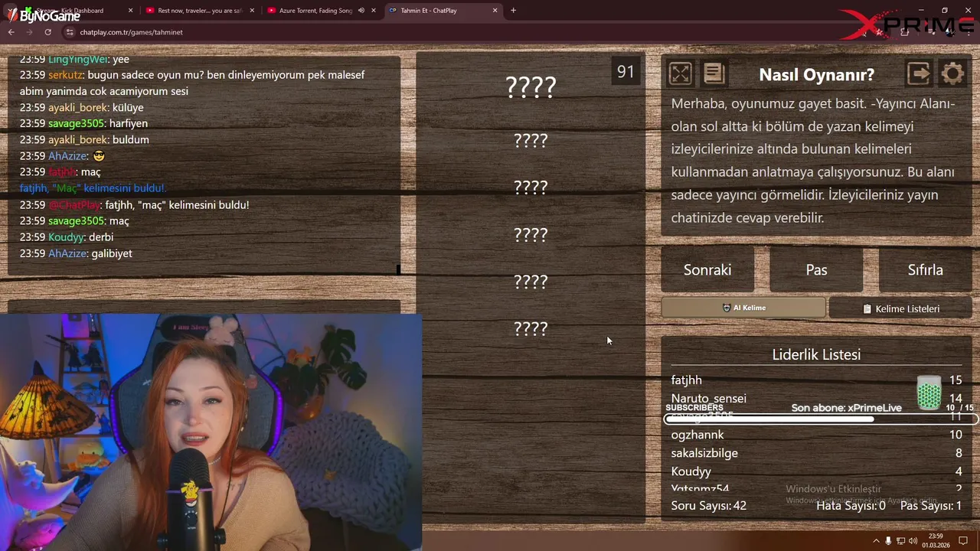
Task: Show hidden tray icons with the chevron
Action: pos(876,541)
